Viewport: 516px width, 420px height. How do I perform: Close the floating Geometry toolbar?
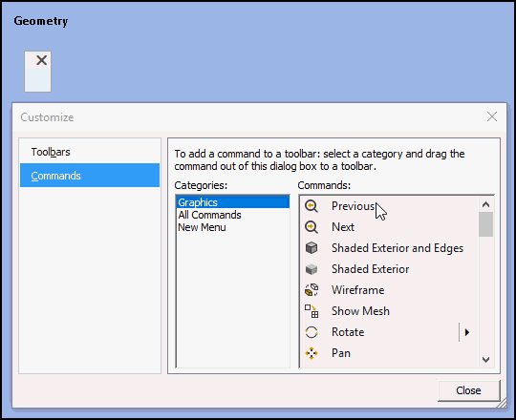coord(41,60)
